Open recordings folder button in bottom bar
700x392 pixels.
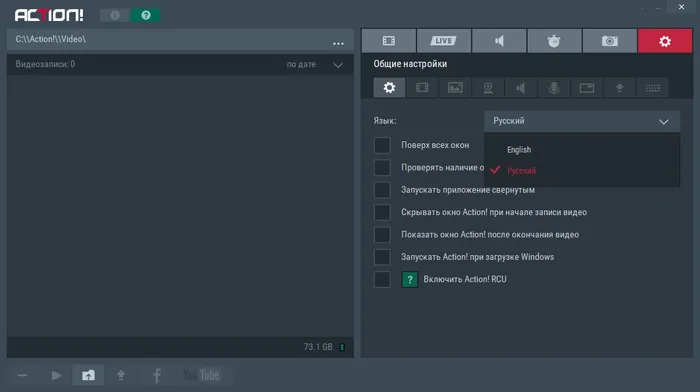click(88, 375)
